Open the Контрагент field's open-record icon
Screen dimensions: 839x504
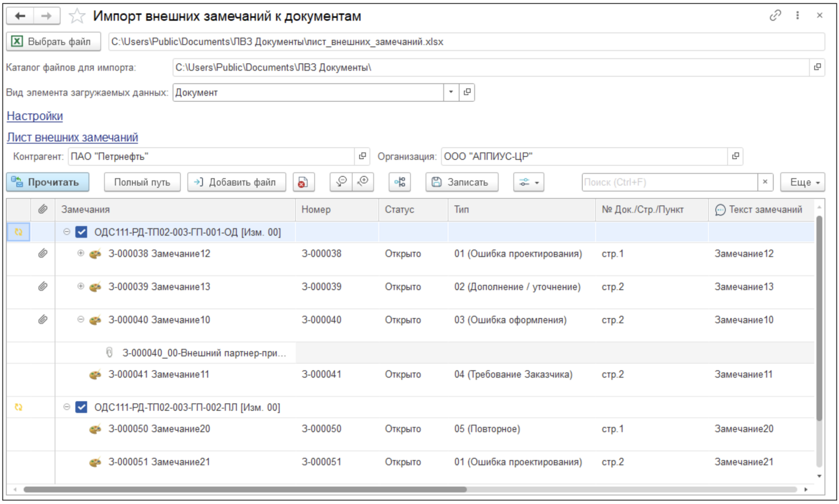pos(363,156)
